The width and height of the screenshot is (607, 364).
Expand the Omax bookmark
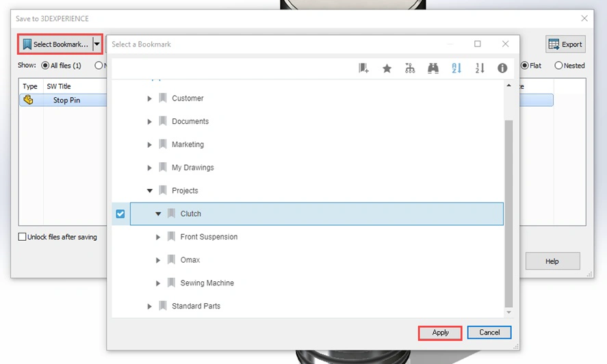(x=158, y=260)
